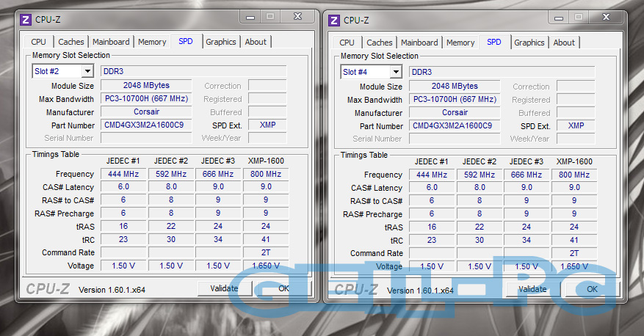Open Memory tab in left window
The width and height of the screenshot is (644, 336).
click(152, 42)
